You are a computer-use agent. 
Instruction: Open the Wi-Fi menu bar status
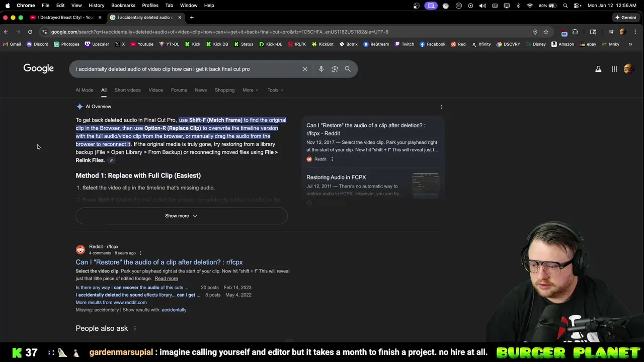pyautogui.click(x=530, y=5)
